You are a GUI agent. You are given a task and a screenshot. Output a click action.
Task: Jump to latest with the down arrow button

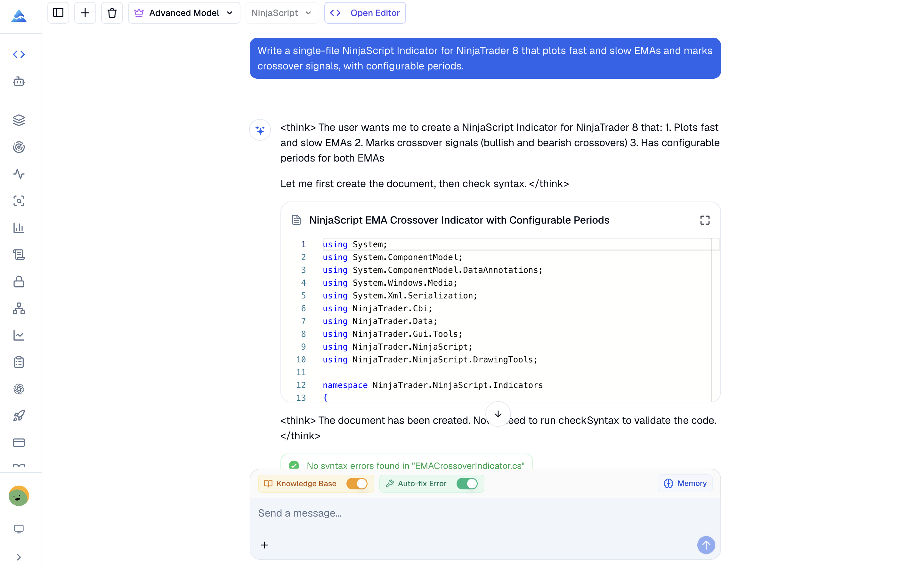(498, 414)
